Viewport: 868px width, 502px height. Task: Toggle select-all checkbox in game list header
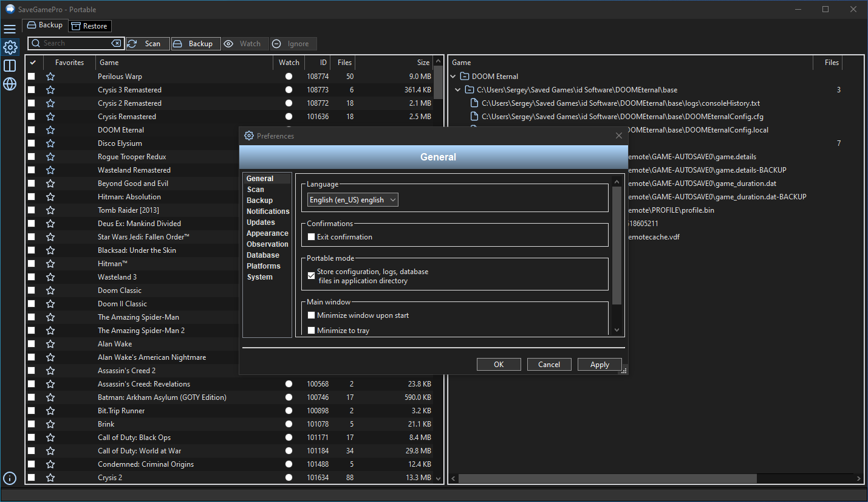[x=33, y=63]
